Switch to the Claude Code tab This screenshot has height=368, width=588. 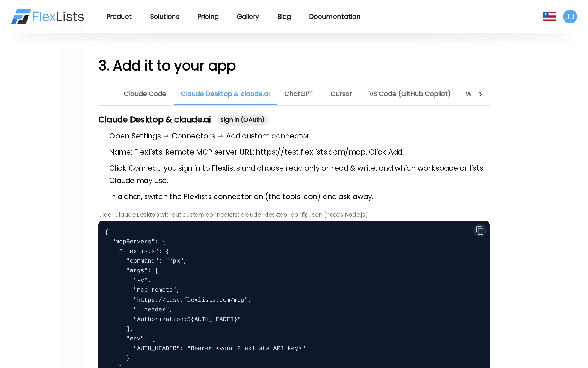click(x=145, y=94)
